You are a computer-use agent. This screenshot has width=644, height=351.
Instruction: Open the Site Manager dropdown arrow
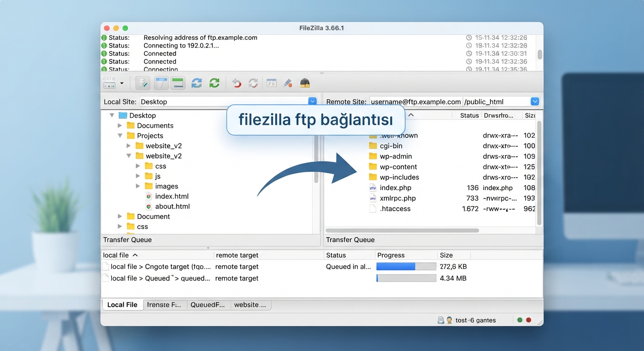[122, 84]
